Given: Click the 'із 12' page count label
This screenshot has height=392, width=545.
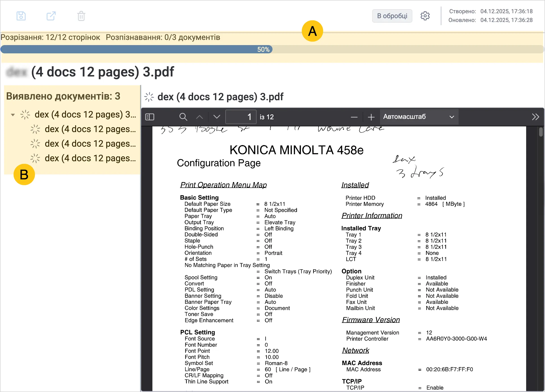Looking at the screenshot, I should (x=266, y=117).
